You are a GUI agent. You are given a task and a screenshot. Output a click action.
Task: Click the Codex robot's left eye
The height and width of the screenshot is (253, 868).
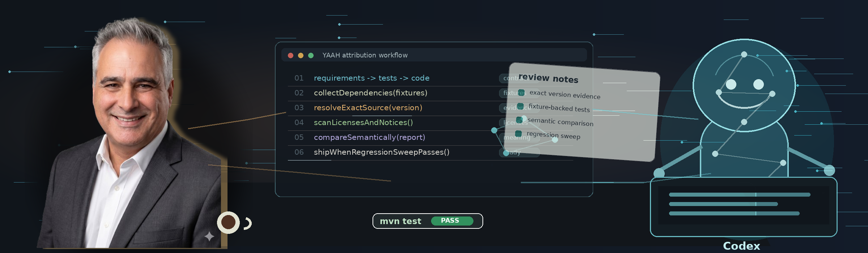[x=731, y=84]
